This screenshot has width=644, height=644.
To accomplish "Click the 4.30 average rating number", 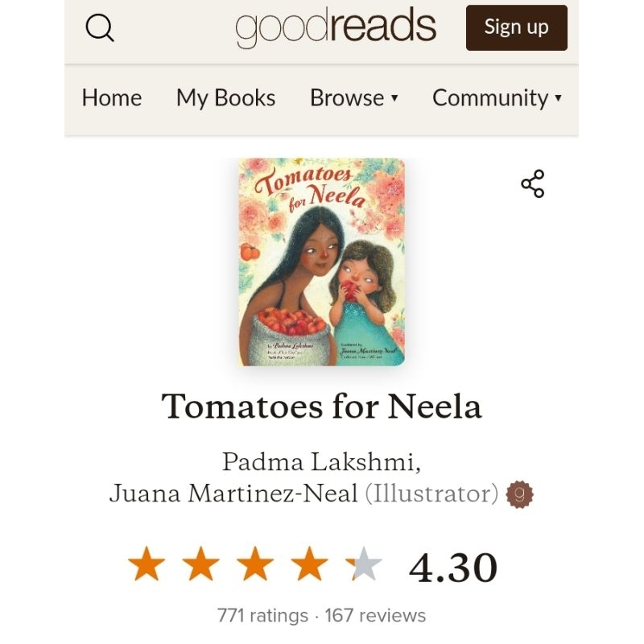I will coord(453,568).
